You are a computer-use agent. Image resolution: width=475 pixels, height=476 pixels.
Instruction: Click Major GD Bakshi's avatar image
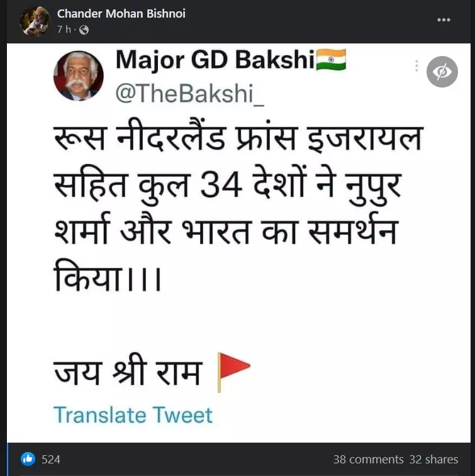[x=79, y=76]
